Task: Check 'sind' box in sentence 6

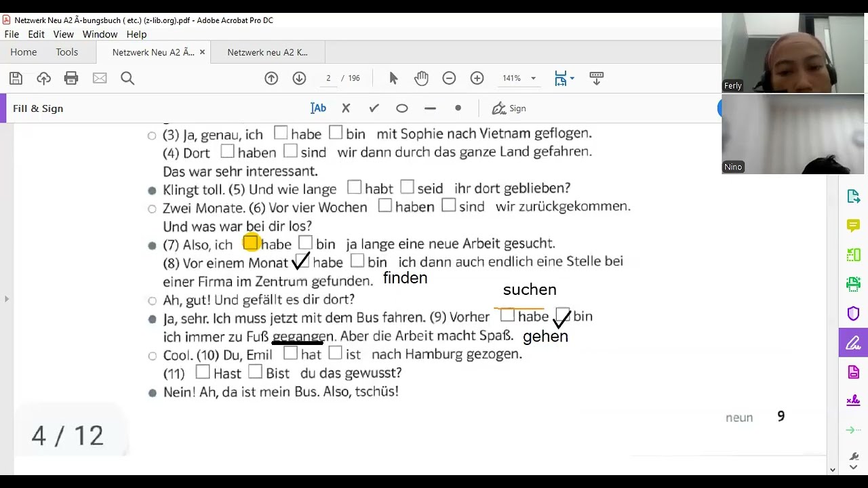Action: (448, 205)
